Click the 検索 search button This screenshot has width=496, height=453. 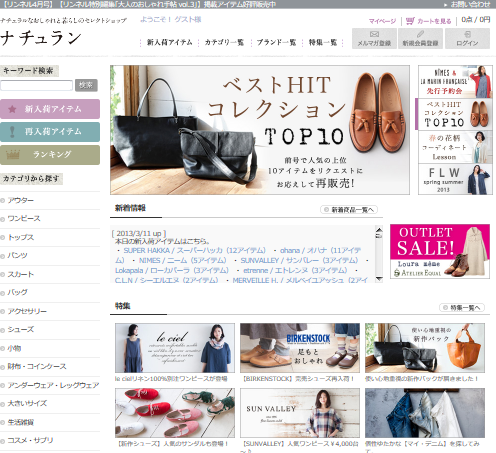86,85
